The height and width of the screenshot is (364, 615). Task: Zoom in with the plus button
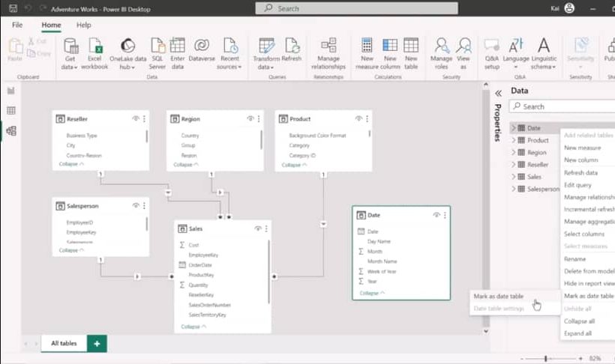click(x=580, y=359)
